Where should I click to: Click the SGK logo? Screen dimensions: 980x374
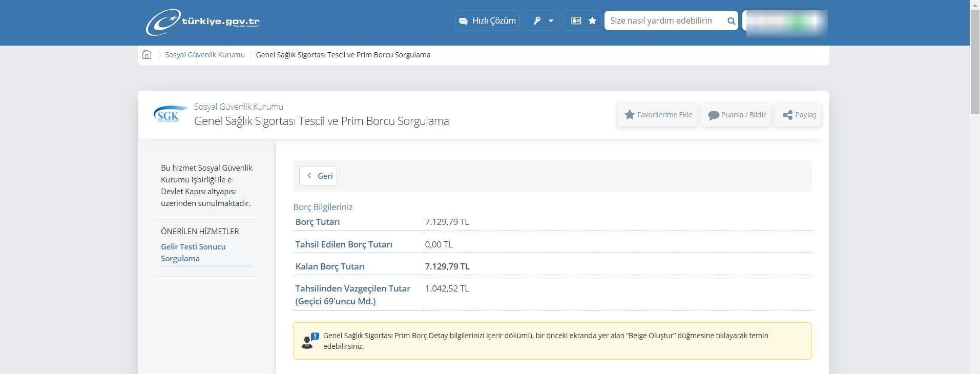coord(170,114)
